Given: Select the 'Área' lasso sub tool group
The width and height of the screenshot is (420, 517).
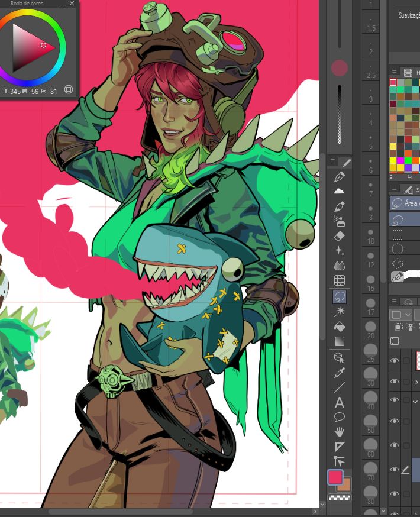Looking at the screenshot, I should (x=405, y=203).
